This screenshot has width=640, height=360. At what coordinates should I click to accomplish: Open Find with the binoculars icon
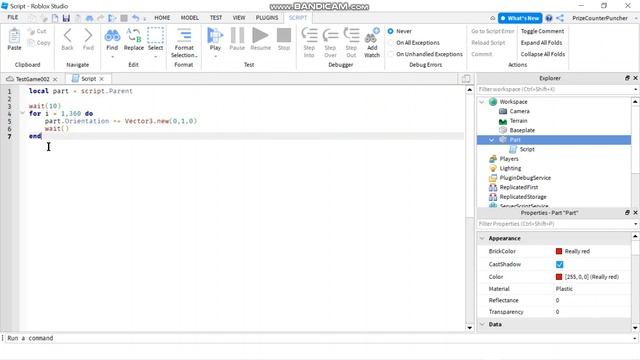[x=112, y=36]
